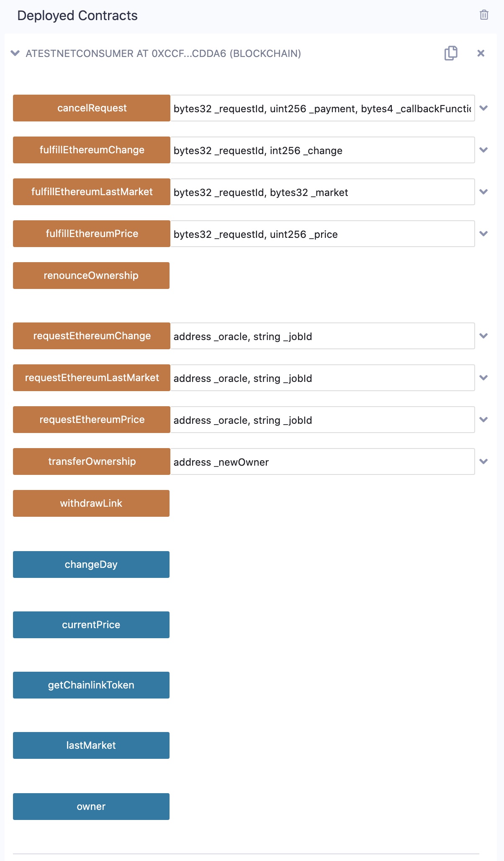Click the renounceOwnership button
The image size is (504, 861).
(x=91, y=276)
